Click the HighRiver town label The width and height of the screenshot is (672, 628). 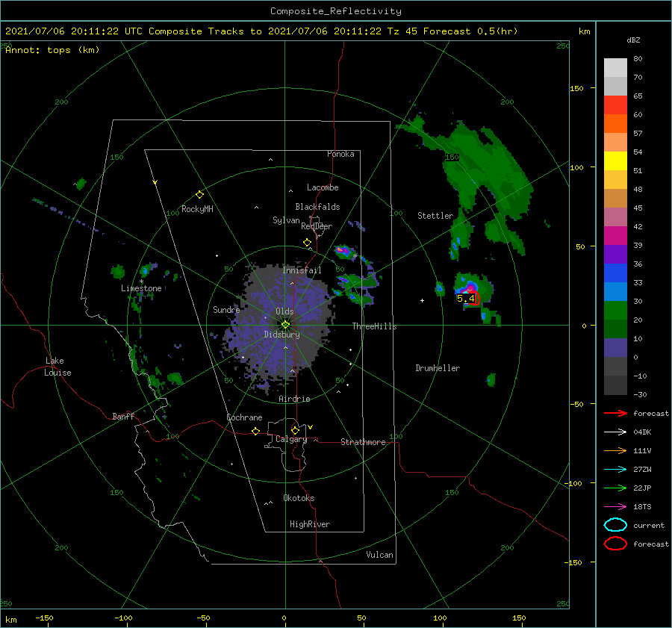tap(310, 524)
